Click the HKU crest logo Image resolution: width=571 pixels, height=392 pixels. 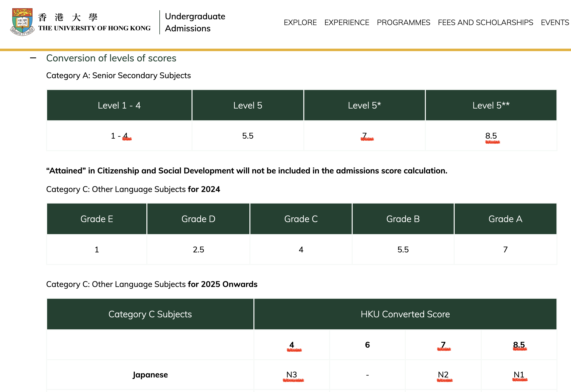click(22, 22)
